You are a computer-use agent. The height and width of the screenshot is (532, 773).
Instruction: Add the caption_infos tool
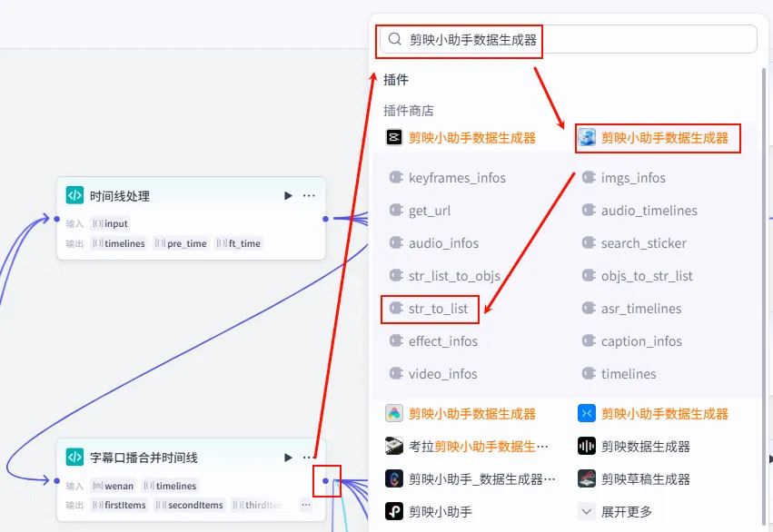pyautogui.click(x=632, y=340)
